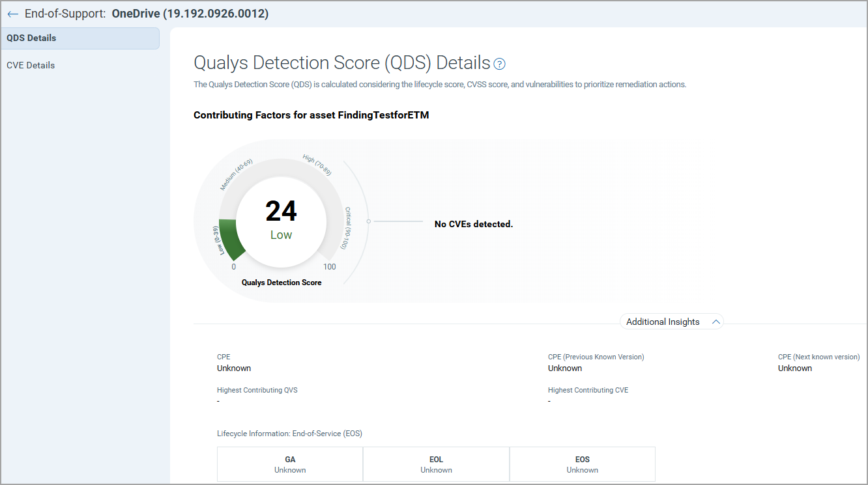The image size is (868, 485).
Task: Click the "No CVEs detected." message
Action: pos(474,224)
